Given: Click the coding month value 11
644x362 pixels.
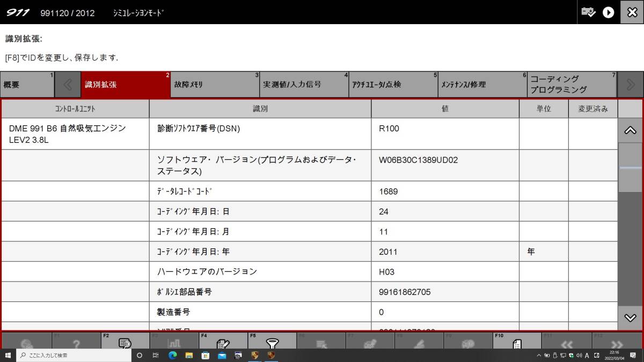Looking at the screenshot, I should 383,232.
